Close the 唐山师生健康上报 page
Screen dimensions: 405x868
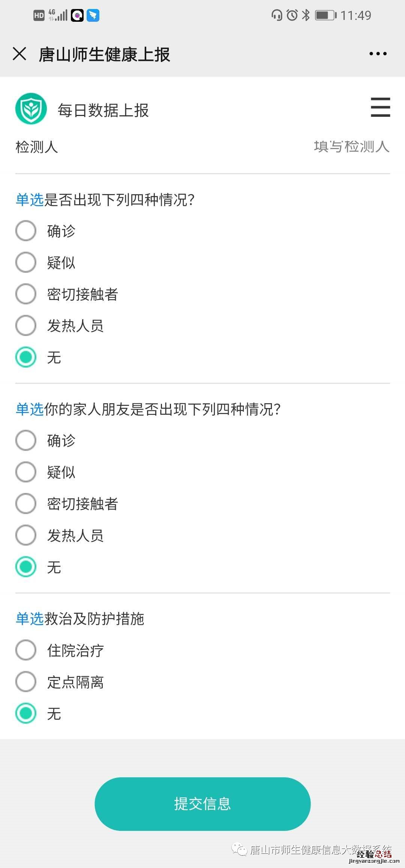pos(19,54)
